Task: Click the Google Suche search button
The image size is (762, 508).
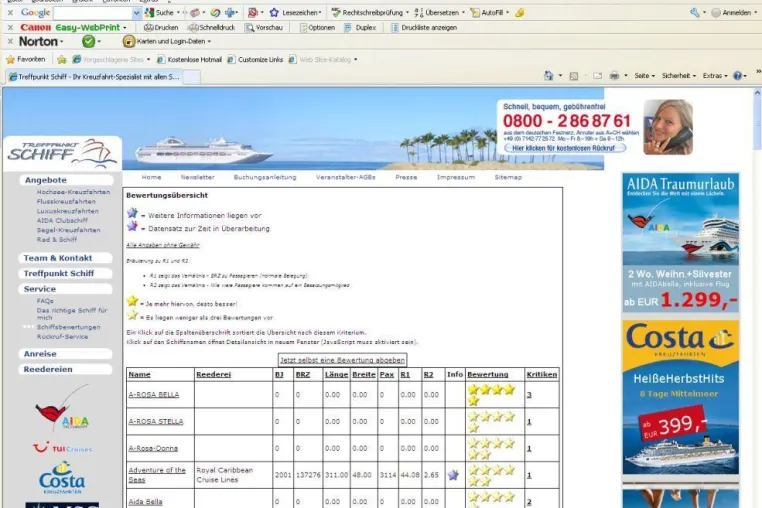Action: pos(159,13)
